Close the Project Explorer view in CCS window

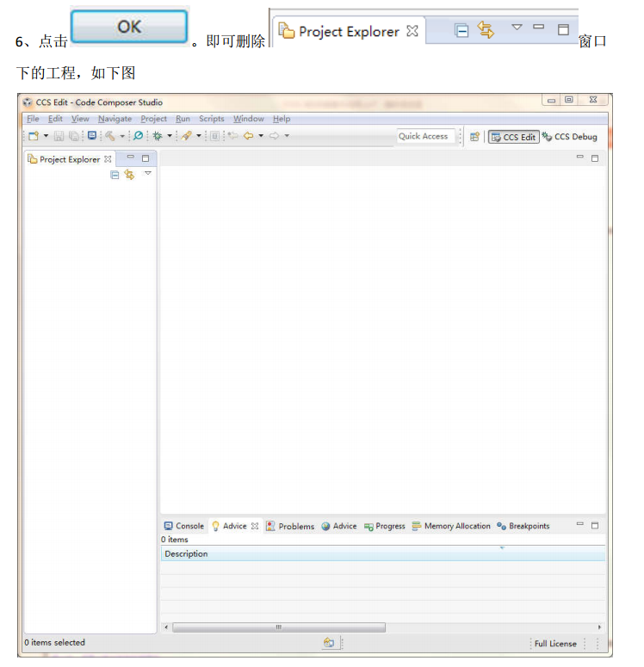pos(108,159)
